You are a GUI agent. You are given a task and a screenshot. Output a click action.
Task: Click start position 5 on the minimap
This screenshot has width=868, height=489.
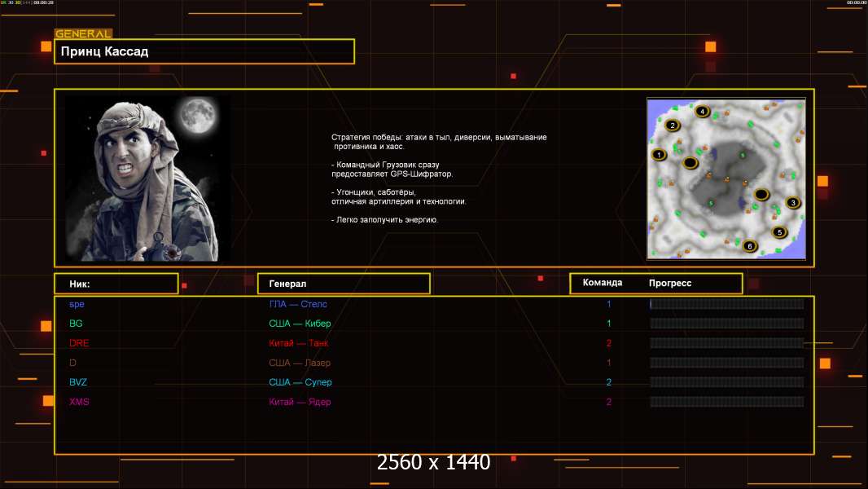pos(778,232)
